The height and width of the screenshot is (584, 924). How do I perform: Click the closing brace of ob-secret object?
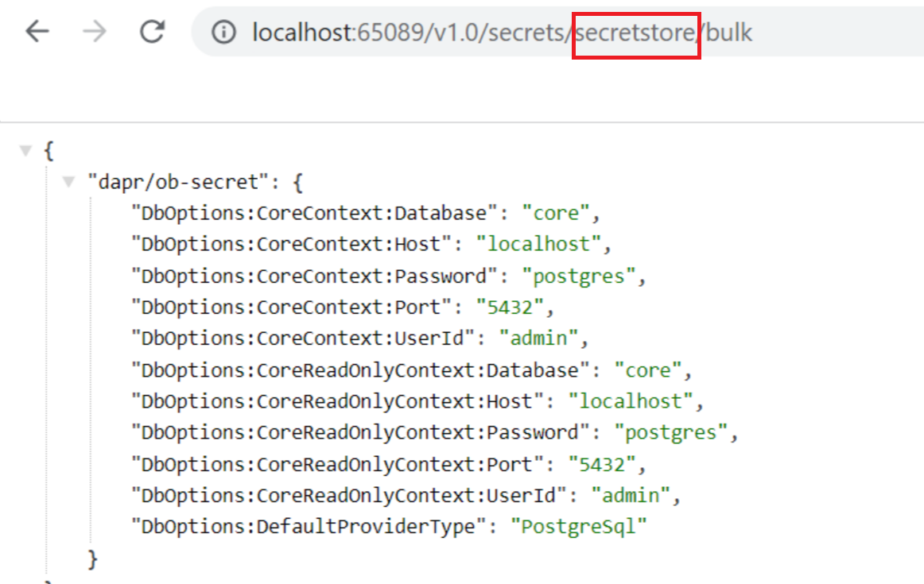(91, 559)
